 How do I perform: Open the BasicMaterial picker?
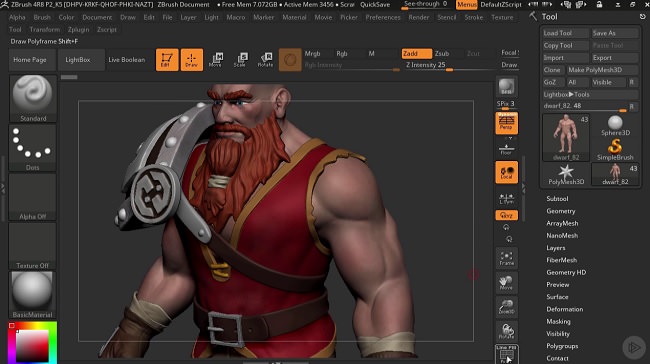[33, 295]
